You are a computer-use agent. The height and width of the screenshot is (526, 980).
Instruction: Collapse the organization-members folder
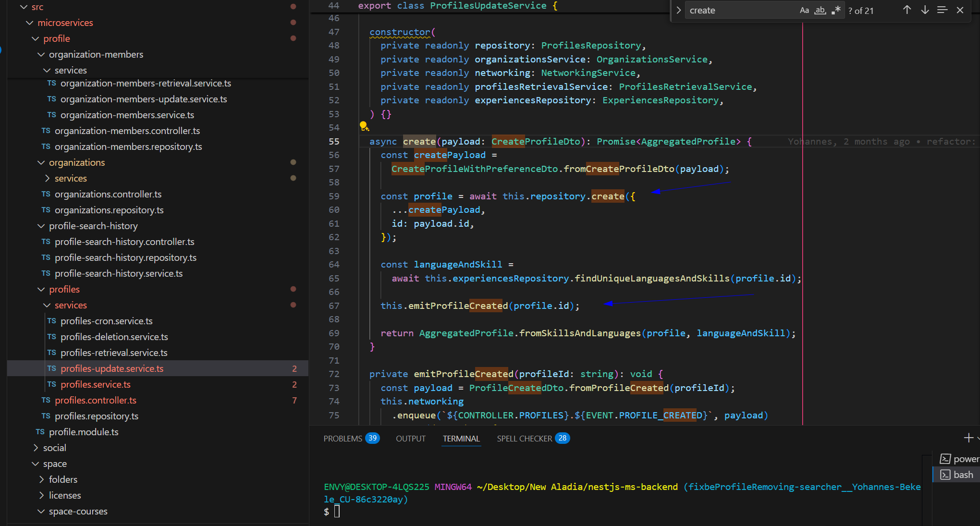click(x=41, y=54)
